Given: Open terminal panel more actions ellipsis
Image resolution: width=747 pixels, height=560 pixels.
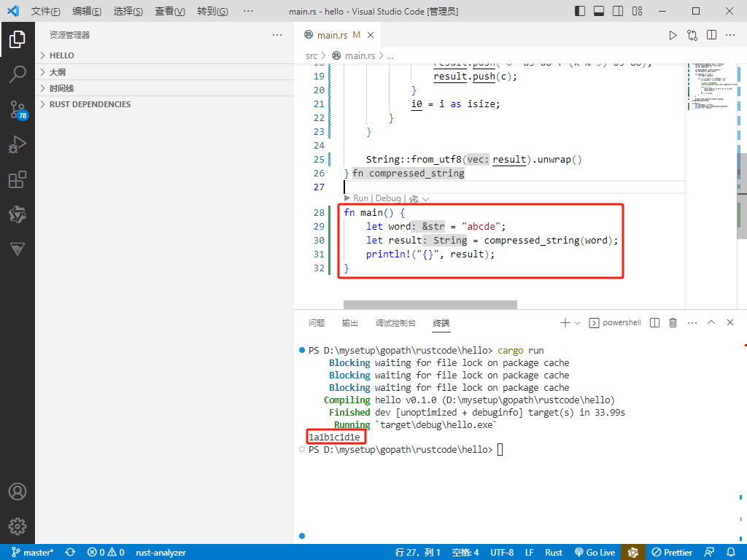Looking at the screenshot, I should click(692, 323).
